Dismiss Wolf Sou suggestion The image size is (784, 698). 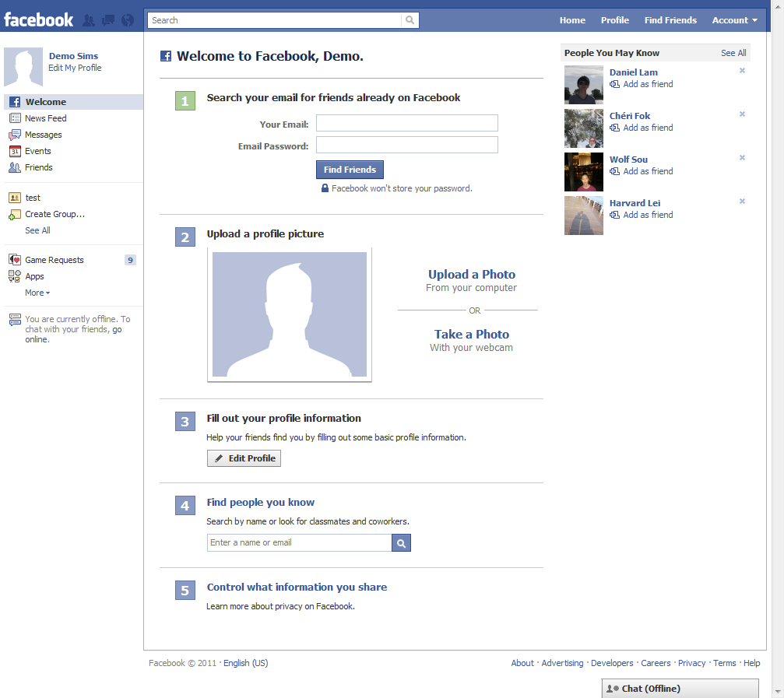(x=743, y=157)
